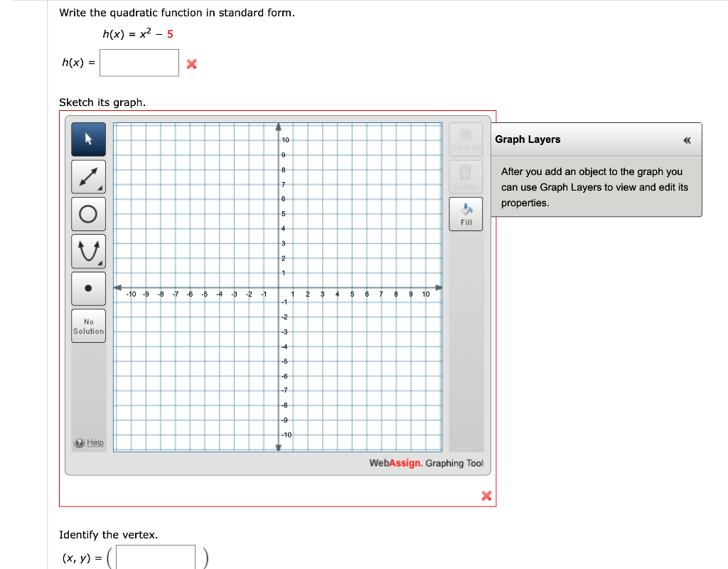
Task: Click the h(x) answer input field
Action: pos(139,63)
